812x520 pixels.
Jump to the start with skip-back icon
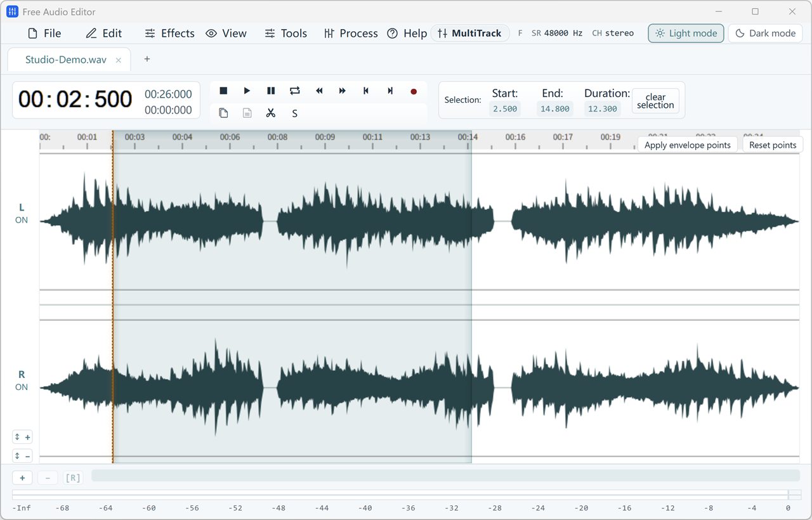tap(366, 91)
